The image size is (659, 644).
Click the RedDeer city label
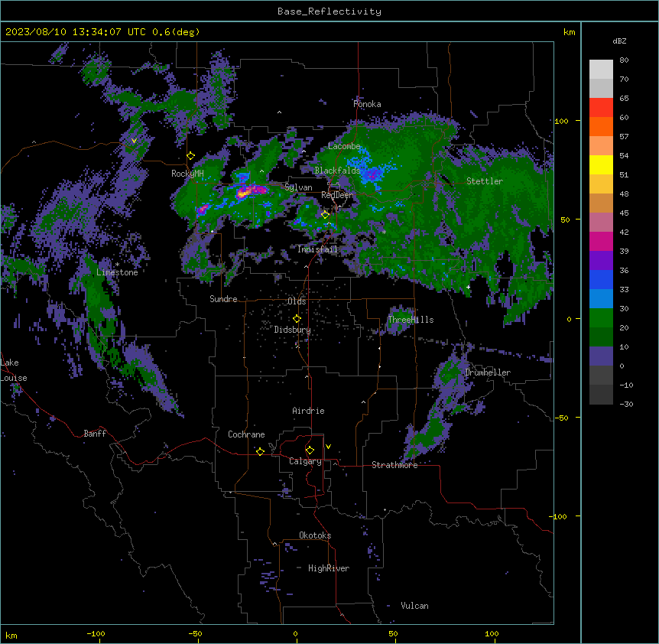pos(337,195)
